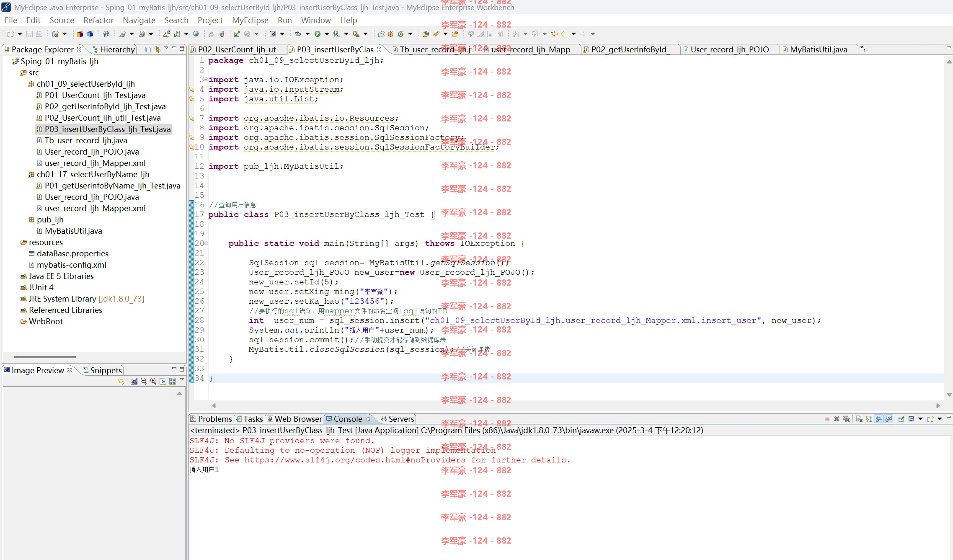Image resolution: width=953 pixels, height=560 pixels.
Task: Click the Open Web Browser globe icon
Action: click(x=196, y=34)
